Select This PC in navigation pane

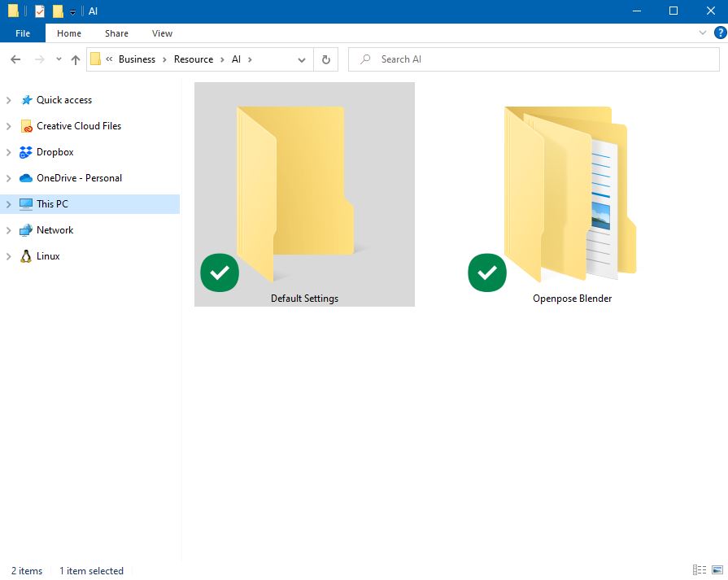[52, 204]
